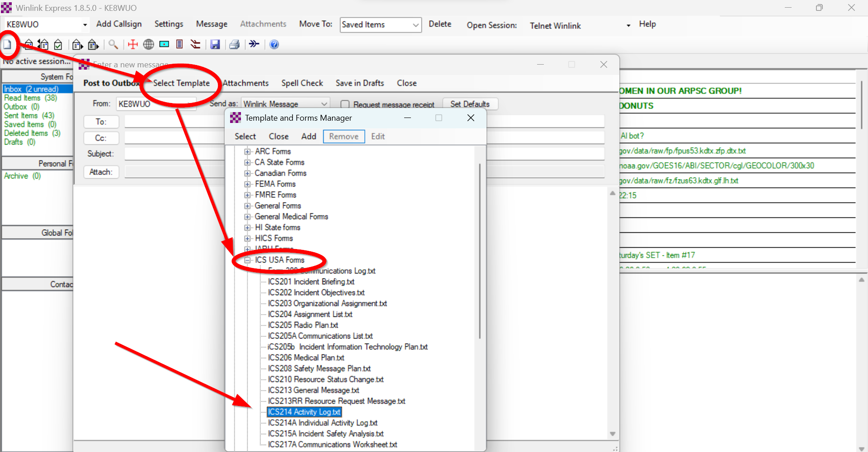The height and width of the screenshot is (452, 868).
Task: Click the dark red channel selector icon
Action: point(195,44)
